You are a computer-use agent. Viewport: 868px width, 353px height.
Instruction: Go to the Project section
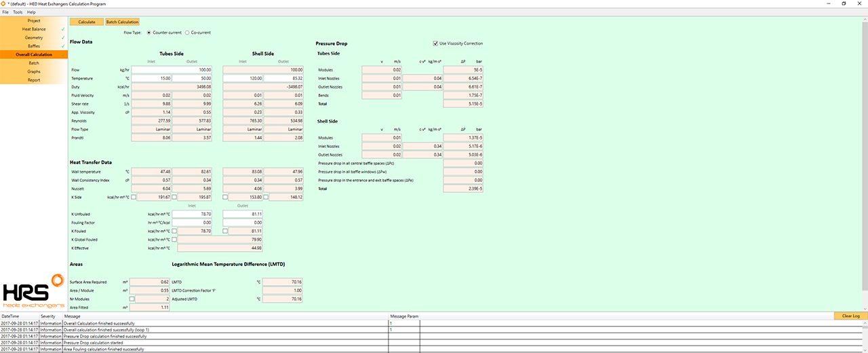pos(34,21)
